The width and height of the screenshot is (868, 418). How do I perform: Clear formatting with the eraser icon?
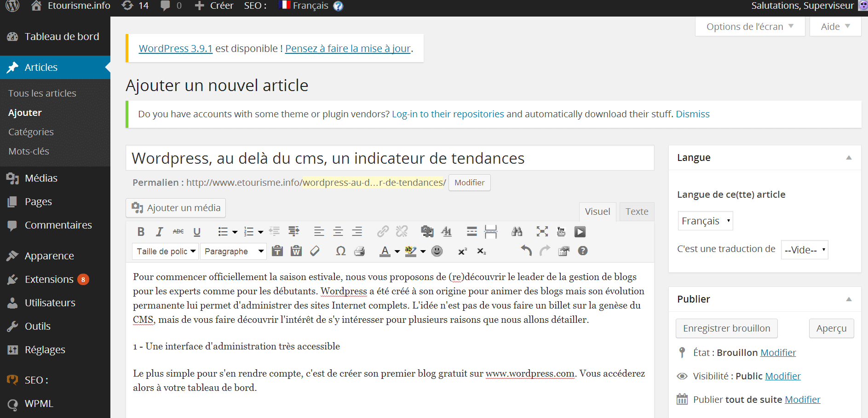point(315,251)
